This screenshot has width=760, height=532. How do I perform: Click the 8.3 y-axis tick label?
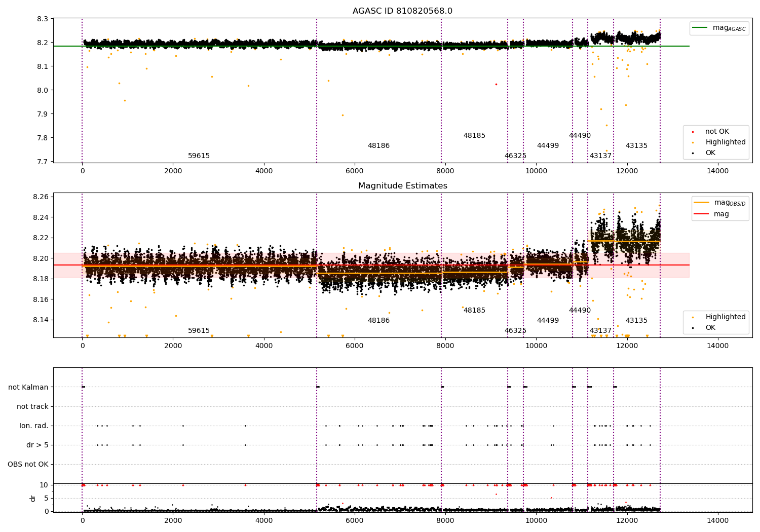43,19
